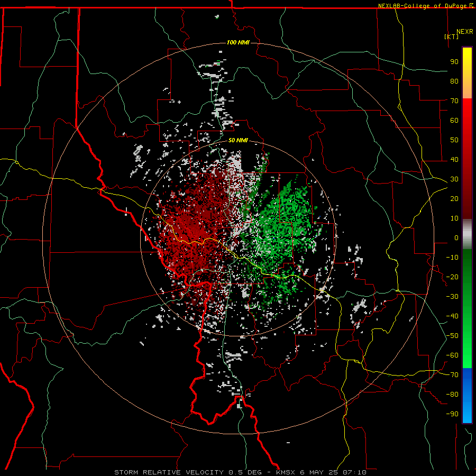476x476 pixels.
Task: Click the 100 NMI range ring label
Action: 238,42
